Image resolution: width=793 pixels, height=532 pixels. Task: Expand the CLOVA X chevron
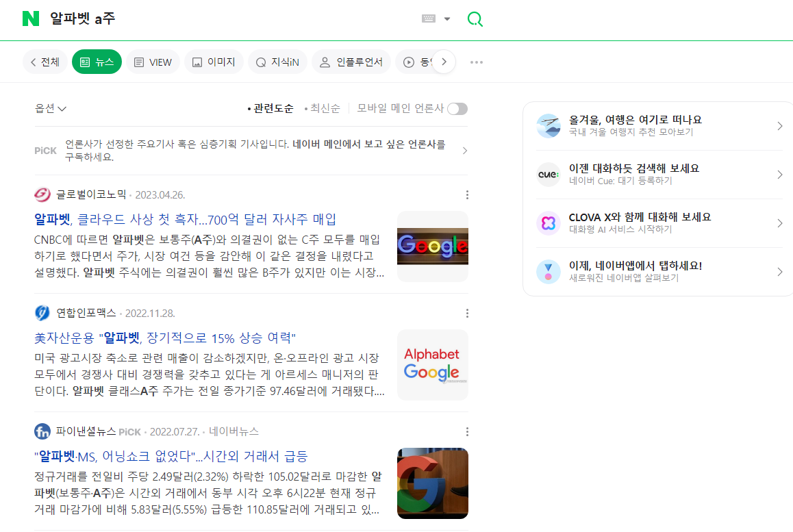tap(780, 223)
